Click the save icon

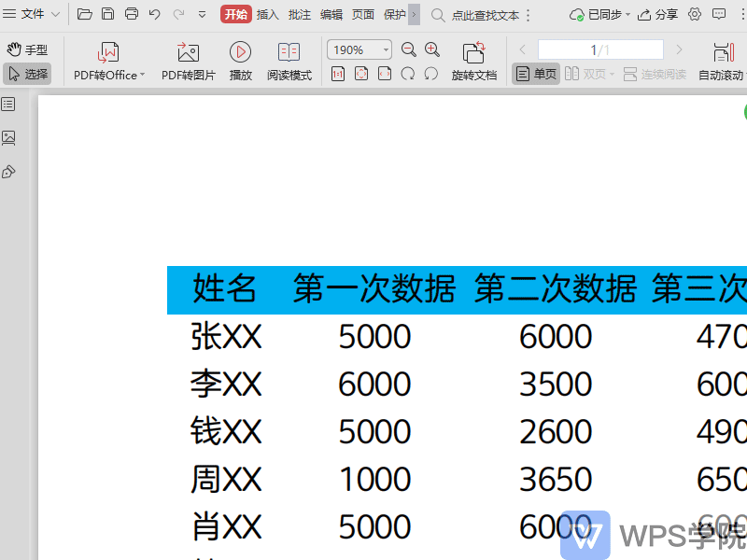(x=108, y=14)
